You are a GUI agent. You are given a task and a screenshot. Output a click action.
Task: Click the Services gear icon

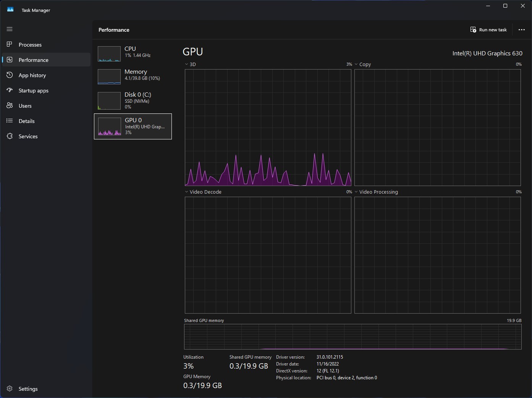(10, 136)
